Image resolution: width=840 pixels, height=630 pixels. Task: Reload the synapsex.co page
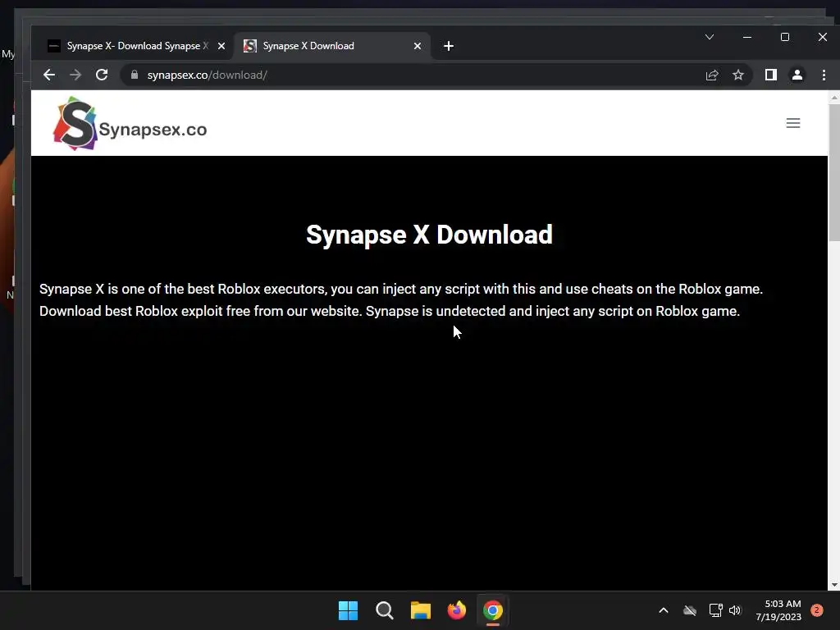[x=102, y=75]
